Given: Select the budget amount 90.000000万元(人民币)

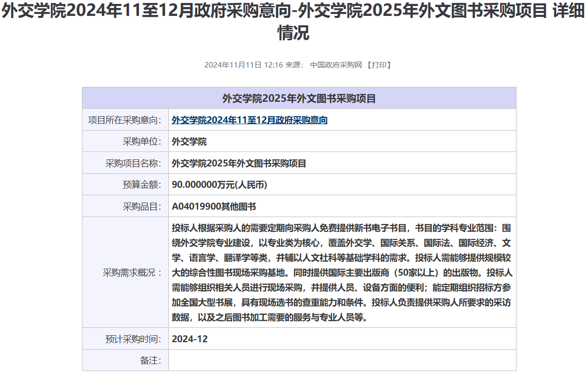Looking at the screenshot, I should tap(220, 185).
